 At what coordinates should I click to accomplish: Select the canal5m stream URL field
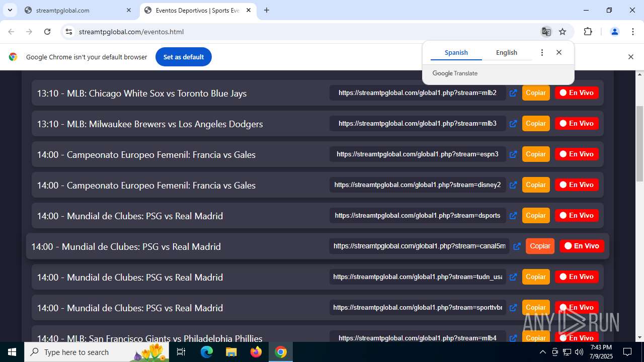[x=420, y=246]
